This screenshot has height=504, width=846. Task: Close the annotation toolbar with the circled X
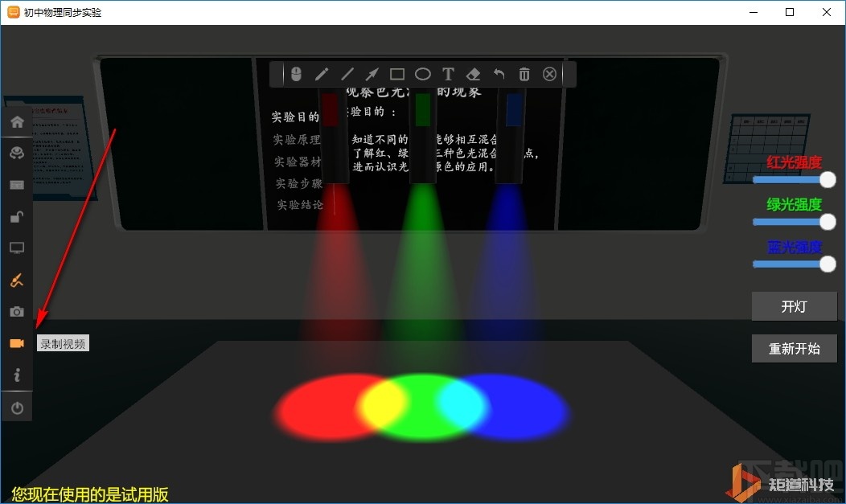[549, 74]
